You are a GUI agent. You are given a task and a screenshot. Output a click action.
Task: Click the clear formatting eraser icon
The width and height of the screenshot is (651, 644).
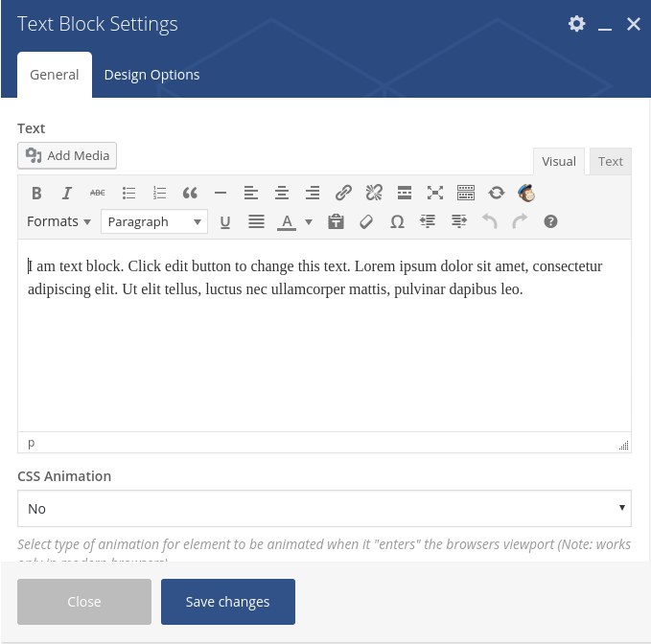tap(366, 221)
